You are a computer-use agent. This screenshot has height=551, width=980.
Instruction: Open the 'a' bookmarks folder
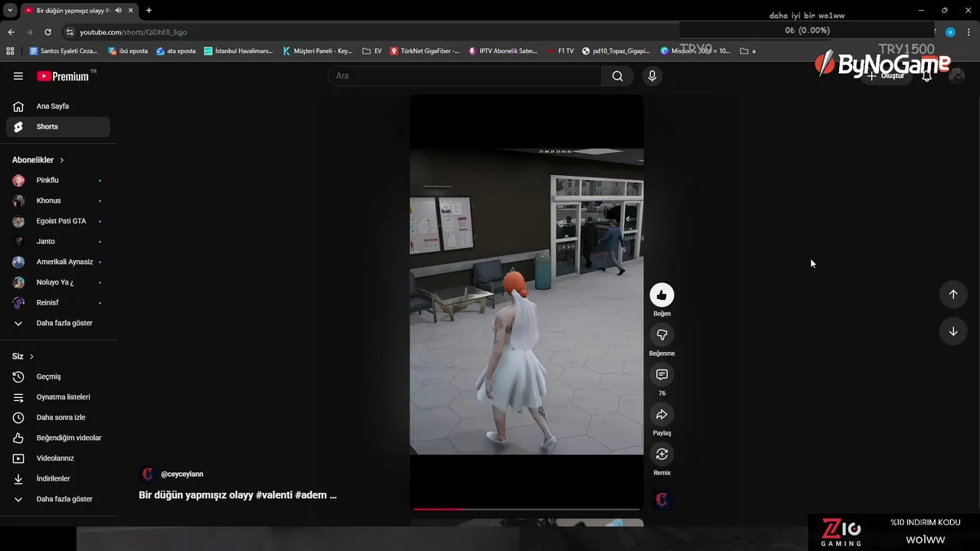(748, 51)
